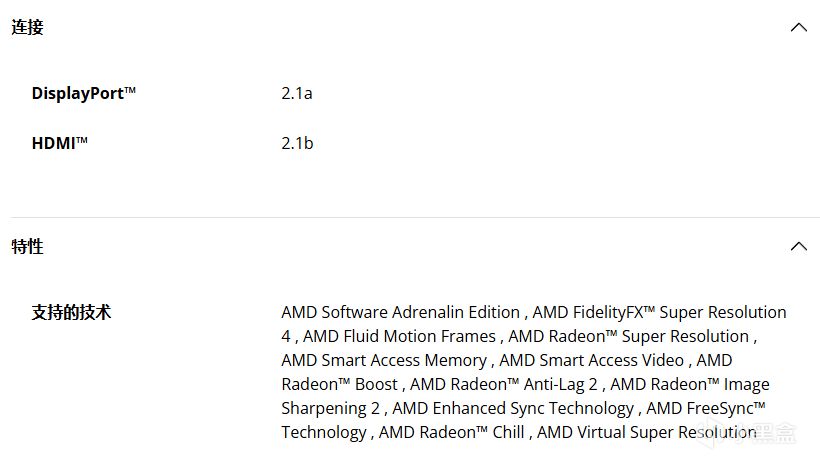Click the AMD Virtual Super Resolution text
Screen dimensions: 820x461
click(648, 432)
